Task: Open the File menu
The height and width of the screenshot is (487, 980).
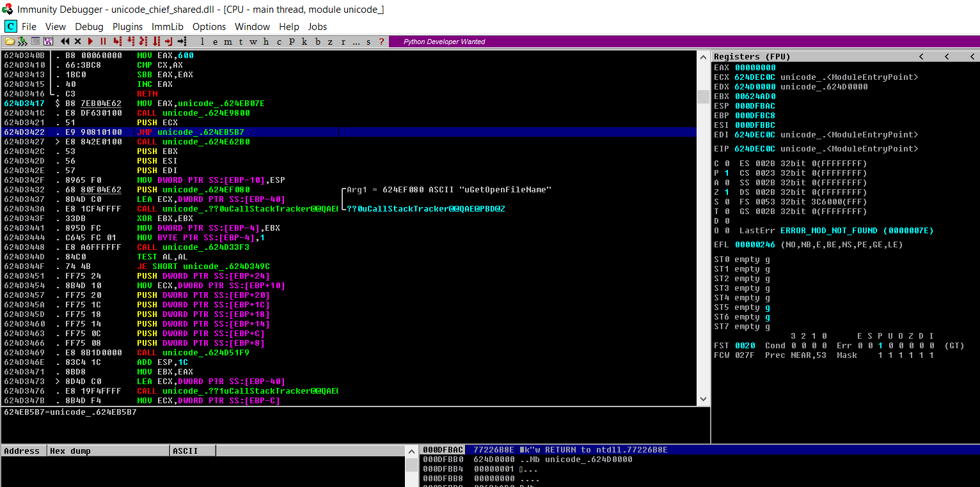Action: 29,27
